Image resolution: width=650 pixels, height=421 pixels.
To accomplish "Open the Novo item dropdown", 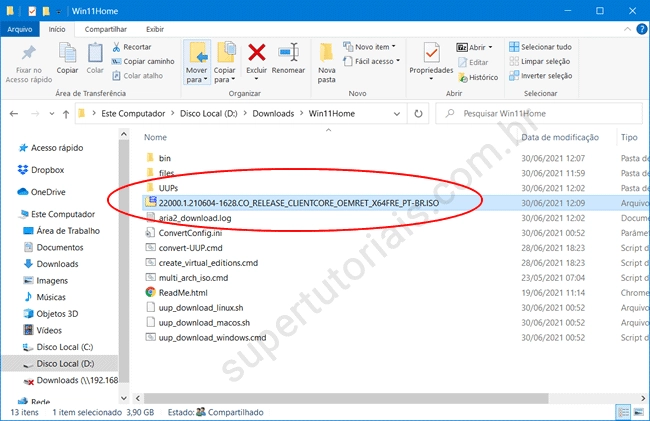I will (x=369, y=47).
